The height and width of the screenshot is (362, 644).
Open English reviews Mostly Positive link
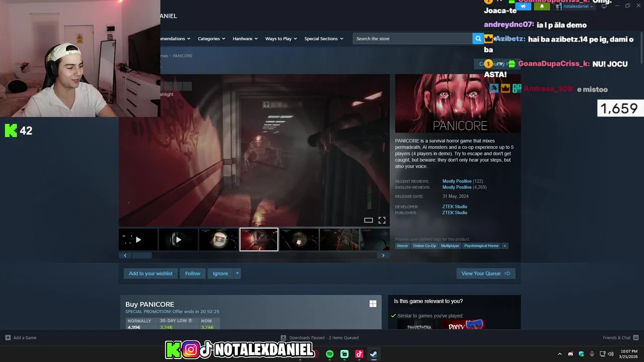pyautogui.click(x=457, y=187)
